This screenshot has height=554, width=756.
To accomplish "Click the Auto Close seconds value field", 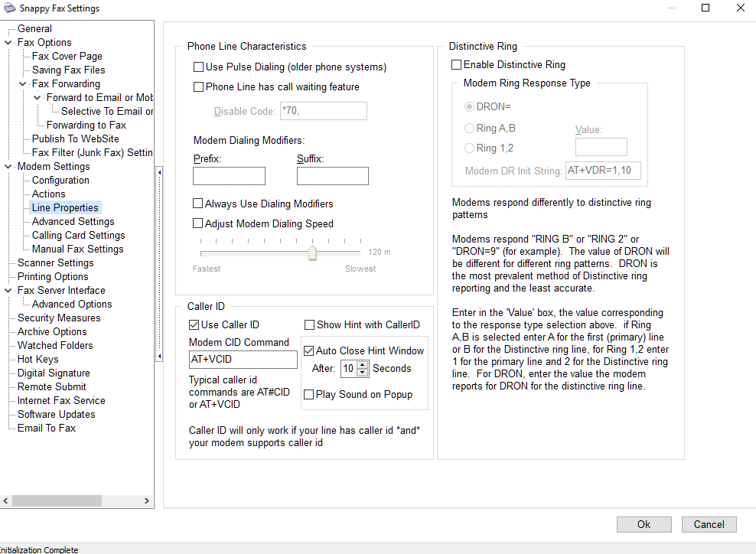I will point(349,369).
